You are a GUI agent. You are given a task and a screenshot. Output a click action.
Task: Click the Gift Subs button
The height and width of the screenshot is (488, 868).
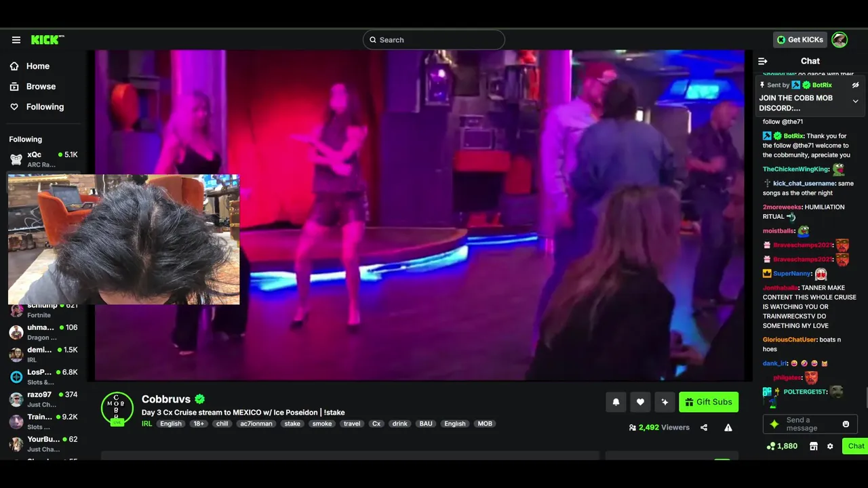coord(709,402)
